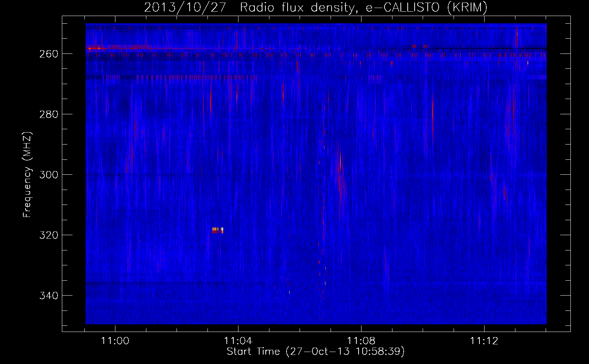Click the 'Start Time (27-Oct-13 10:58:39)' label
This screenshot has width=589, height=364.
pos(316,351)
